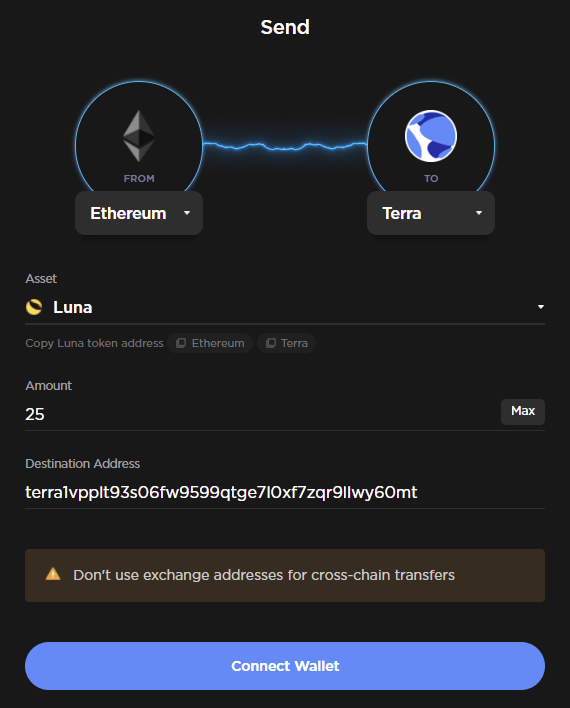Select the Luna asset name

click(73, 307)
